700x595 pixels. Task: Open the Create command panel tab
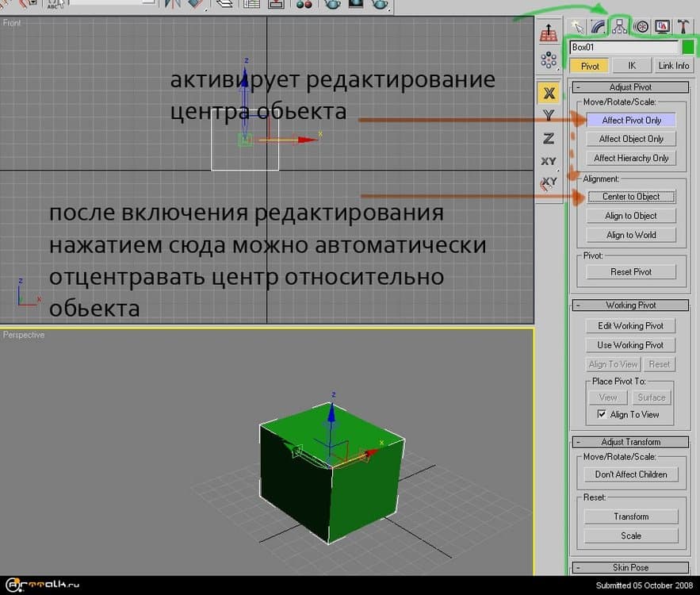576,26
